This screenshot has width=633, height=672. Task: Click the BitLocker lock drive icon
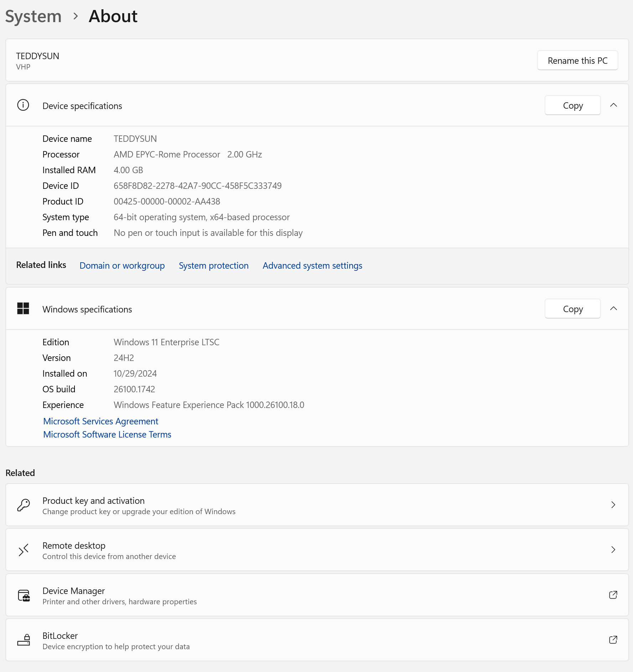24,640
